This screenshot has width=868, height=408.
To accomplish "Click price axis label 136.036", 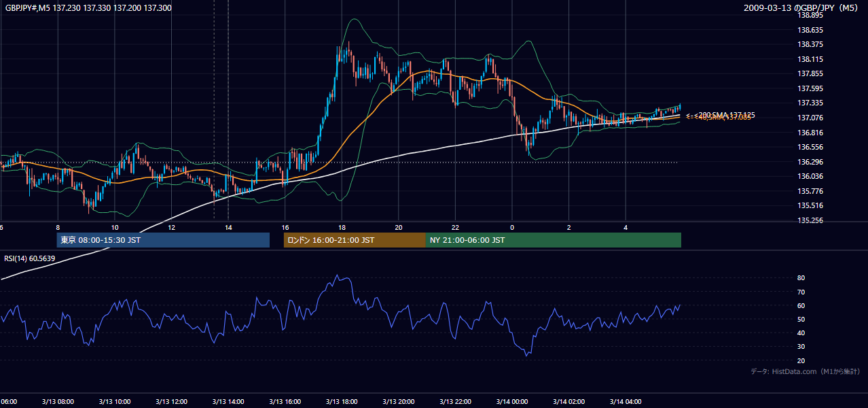I will click(811, 176).
